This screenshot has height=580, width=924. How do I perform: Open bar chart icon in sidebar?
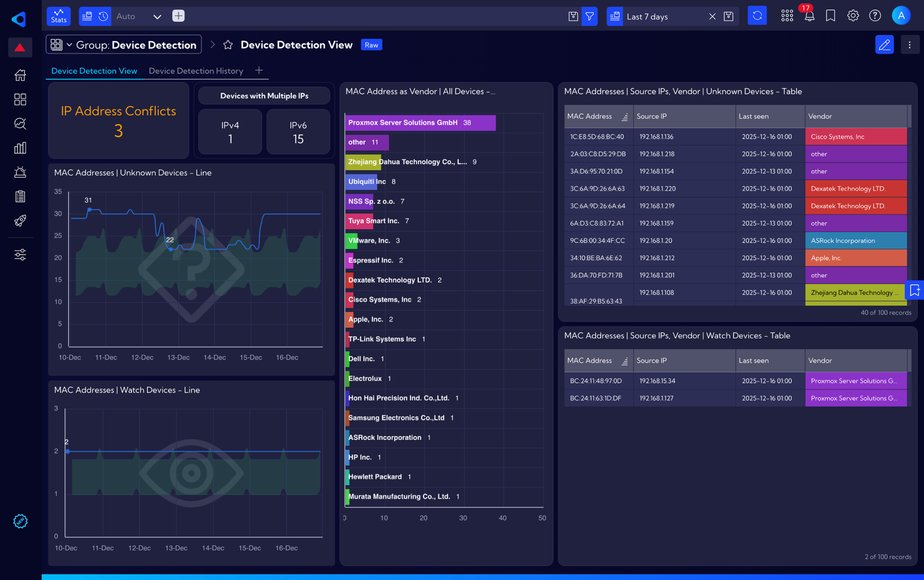20,148
